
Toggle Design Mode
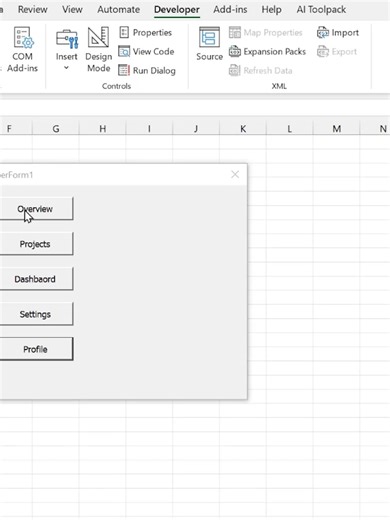coord(98,50)
